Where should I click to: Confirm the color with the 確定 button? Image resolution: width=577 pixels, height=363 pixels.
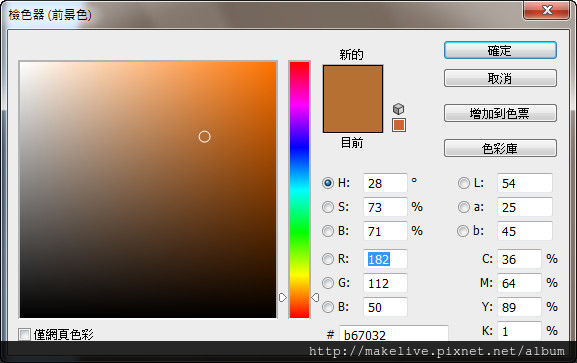point(500,50)
